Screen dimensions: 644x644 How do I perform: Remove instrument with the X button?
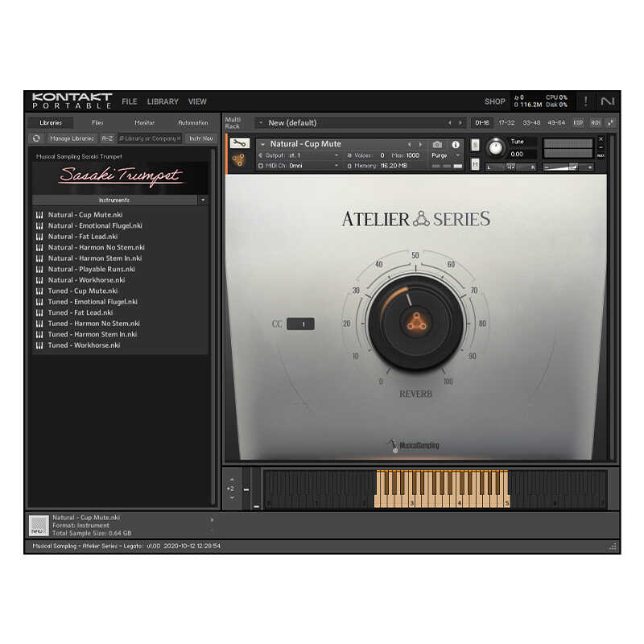[x=601, y=139]
